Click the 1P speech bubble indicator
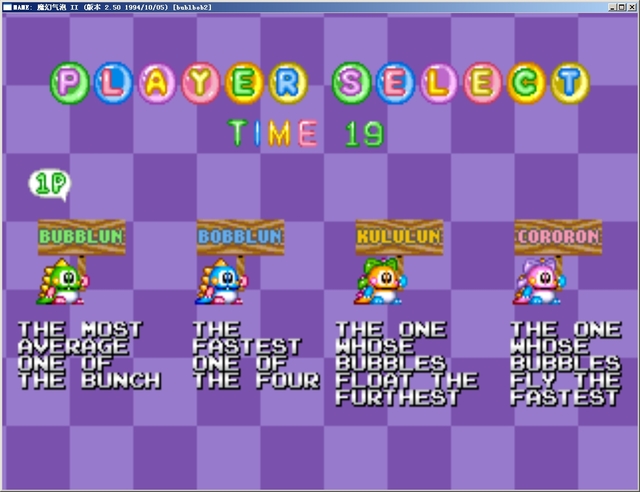Screen dimensions: 640x492 tap(50, 184)
